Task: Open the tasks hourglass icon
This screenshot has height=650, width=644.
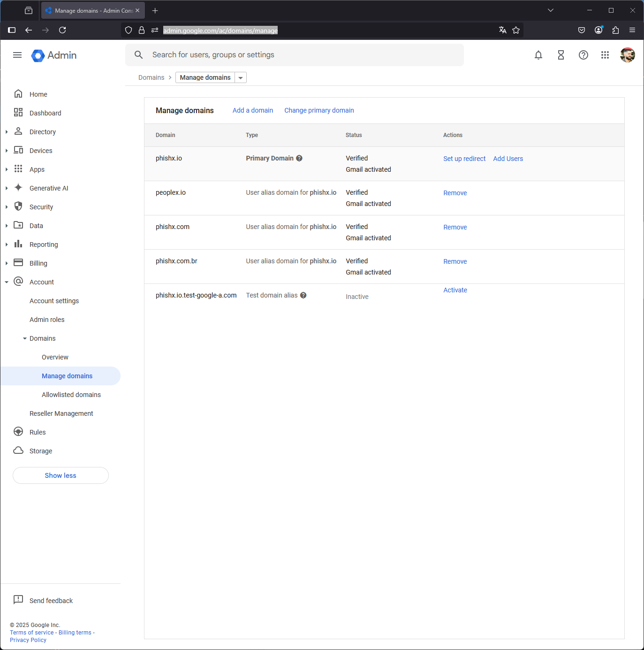Action: coord(561,55)
